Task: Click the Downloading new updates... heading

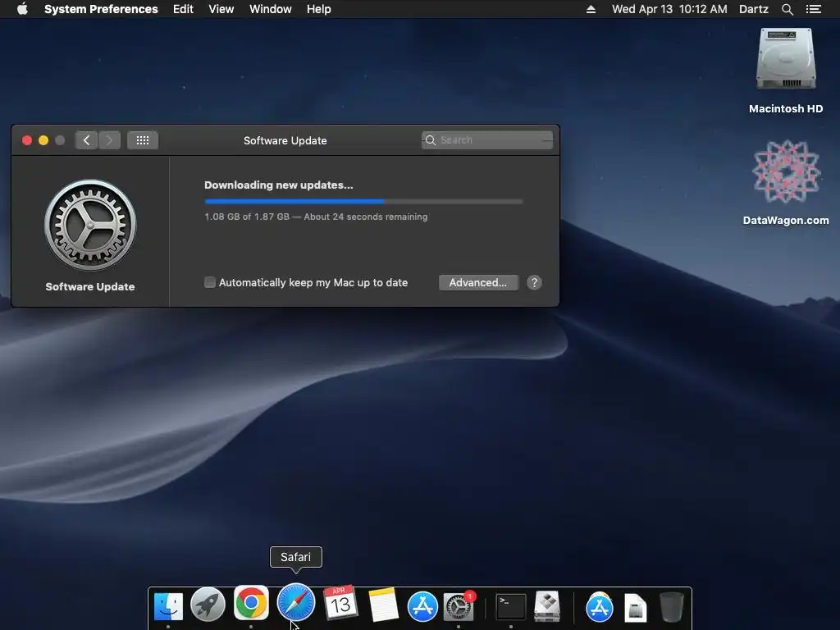Action: pos(279,185)
